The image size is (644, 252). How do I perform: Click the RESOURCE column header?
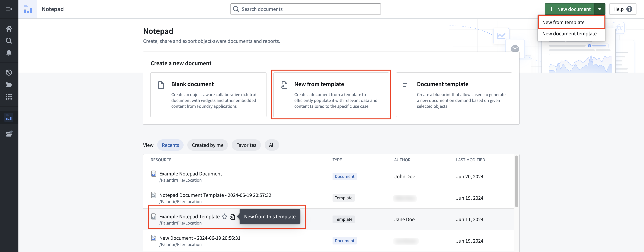point(161,160)
